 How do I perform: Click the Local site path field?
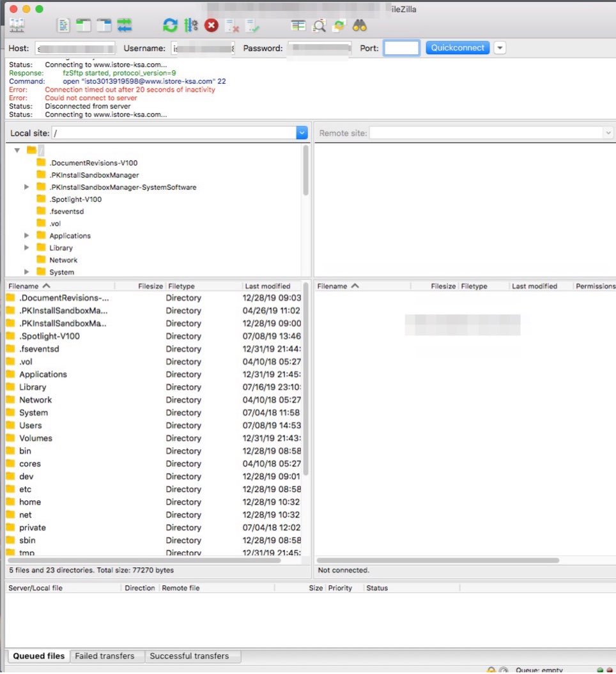[174, 133]
